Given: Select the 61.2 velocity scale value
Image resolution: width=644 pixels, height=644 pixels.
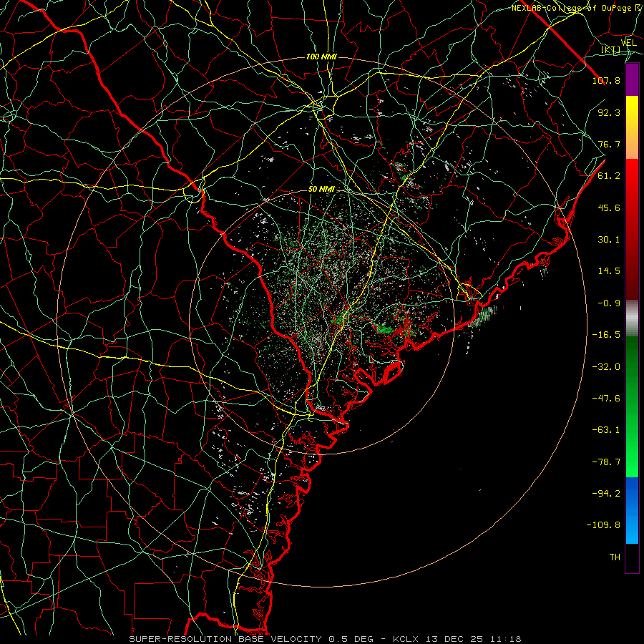Looking at the screenshot, I should point(609,176).
